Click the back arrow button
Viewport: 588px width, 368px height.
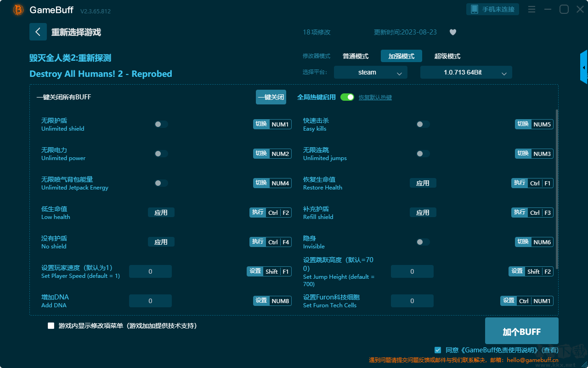click(38, 32)
